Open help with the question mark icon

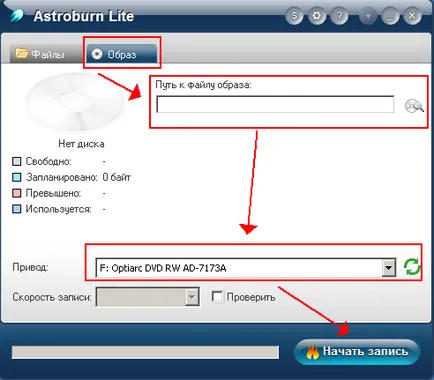point(339,16)
